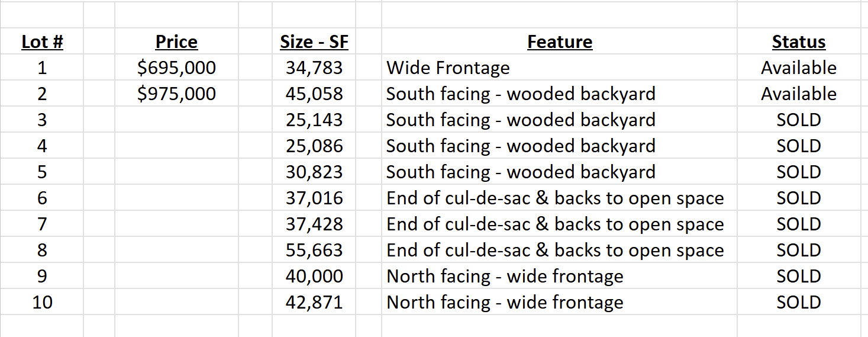
Task: Select the 25,086 size cell
Action: pos(314,146)
